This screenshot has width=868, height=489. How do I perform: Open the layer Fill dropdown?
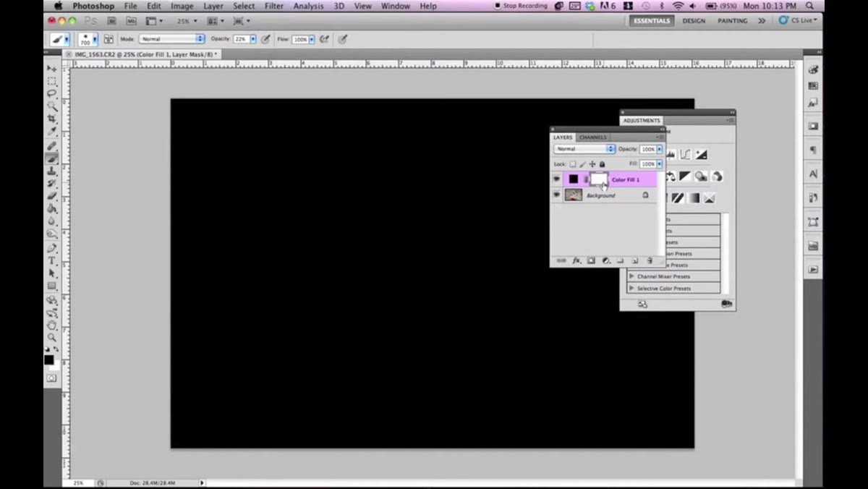[x=659, y=164]
